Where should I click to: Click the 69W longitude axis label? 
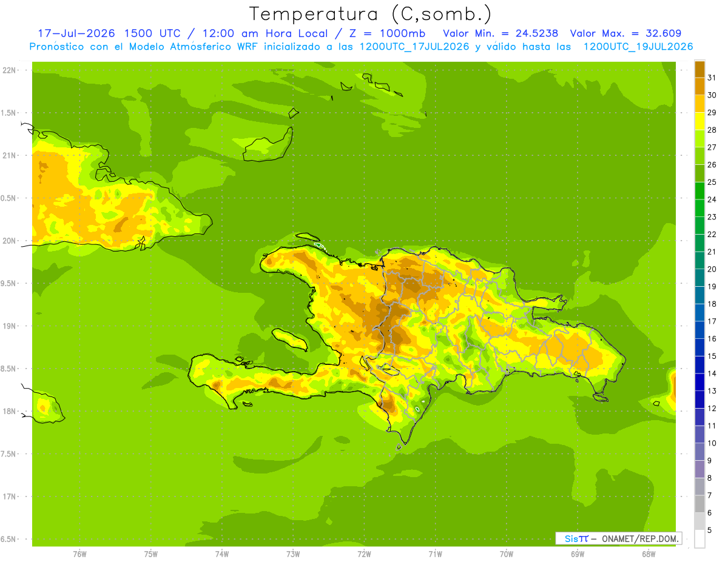pos(578,554)
